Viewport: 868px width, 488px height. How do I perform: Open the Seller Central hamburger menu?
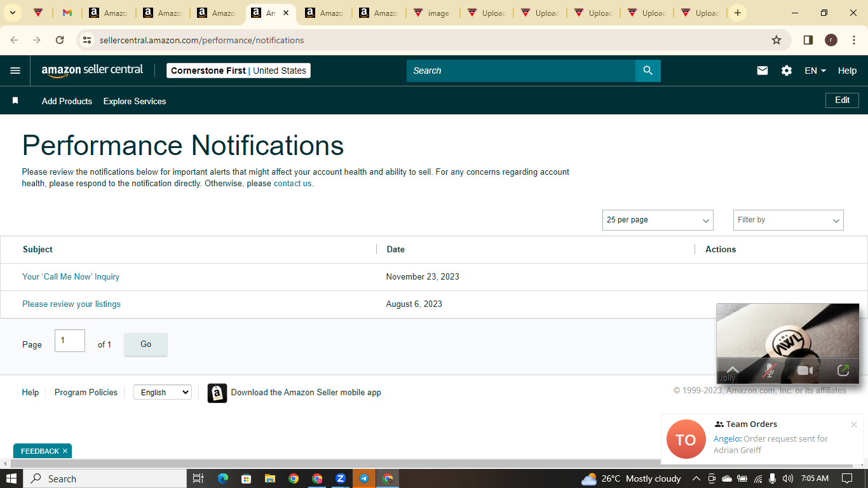click(x=15, y=71)
